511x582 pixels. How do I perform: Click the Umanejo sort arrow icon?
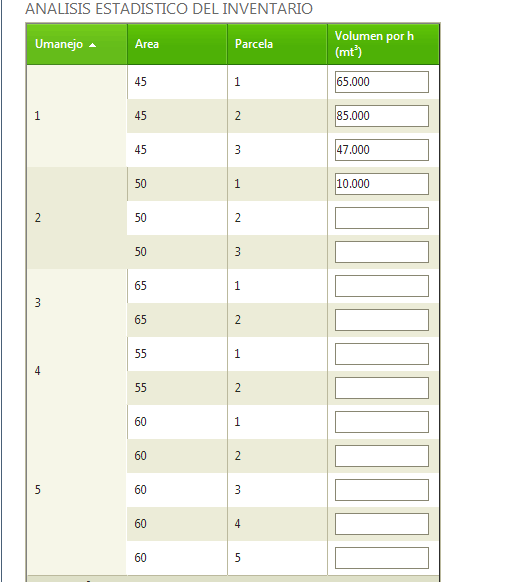coord(92,45)
